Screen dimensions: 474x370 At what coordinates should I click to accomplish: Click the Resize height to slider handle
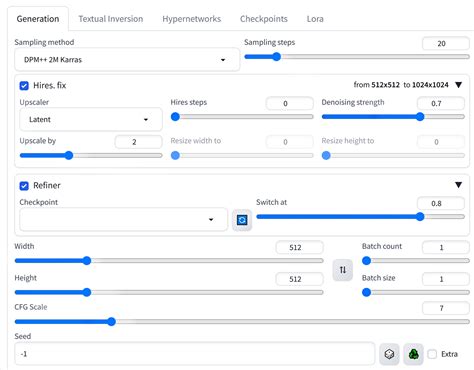[x=326, y=155]
